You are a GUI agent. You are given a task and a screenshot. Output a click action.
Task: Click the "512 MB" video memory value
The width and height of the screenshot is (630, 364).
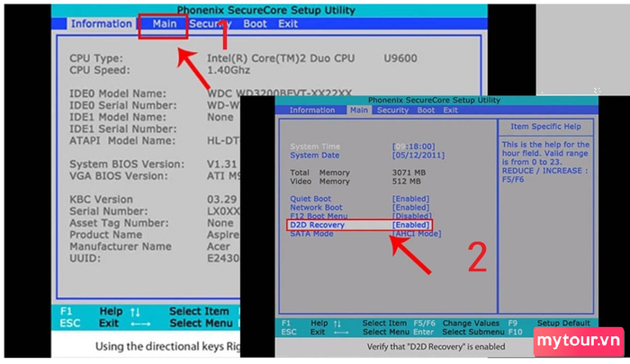pyautogui.click(x=406, y=182)
